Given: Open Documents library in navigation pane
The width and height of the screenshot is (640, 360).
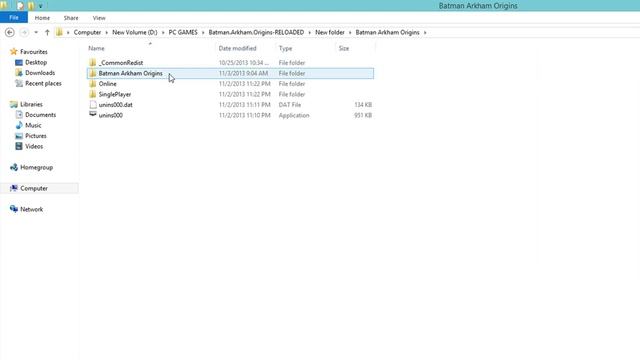Looking at the screenshot, I should (40, 115).
